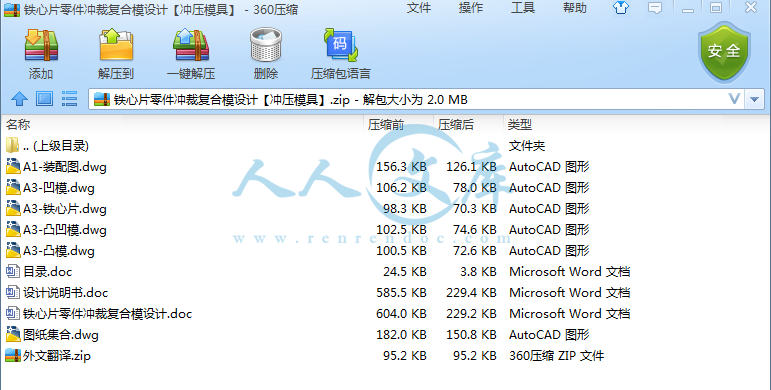This screenshot has width=771, height=390.
Task: Select the 目录.doc Word file icon
Action: pos(13,271)
